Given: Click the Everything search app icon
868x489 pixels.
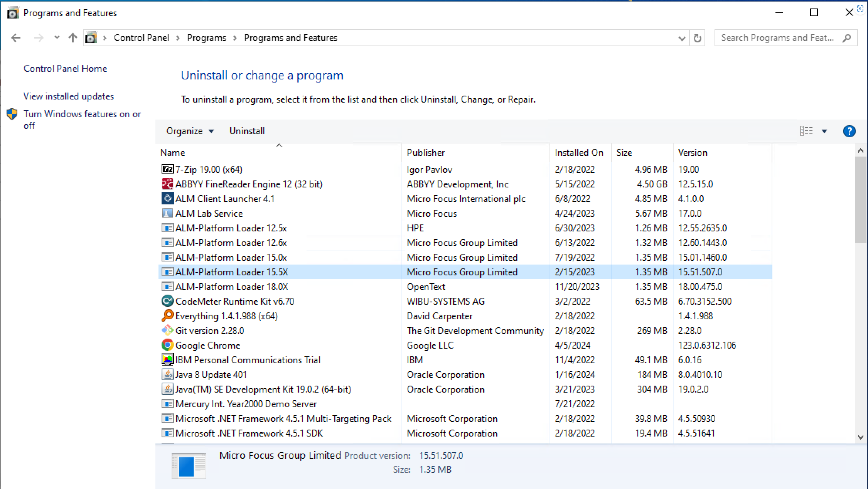Looking at the screenshot, I should (x=167, y=316).
